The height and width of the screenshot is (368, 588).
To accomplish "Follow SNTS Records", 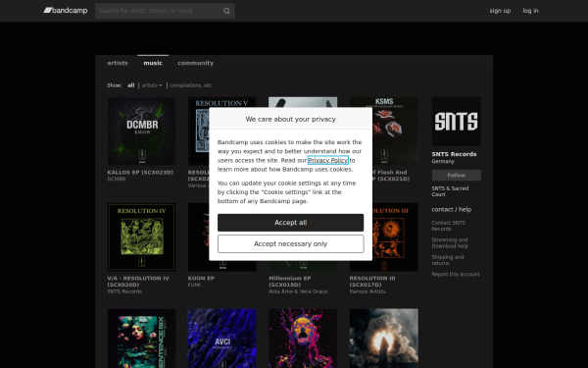I will (x=456, y=175).
